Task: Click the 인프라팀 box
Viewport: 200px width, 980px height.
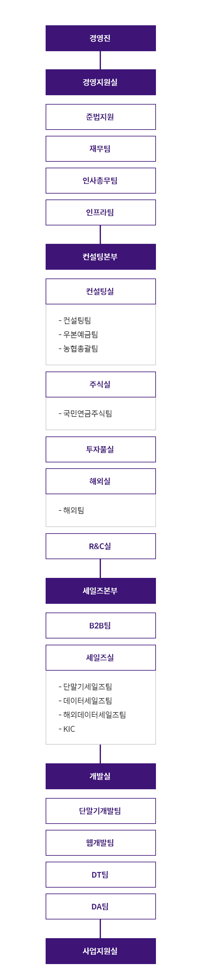Action: (101, 212)
